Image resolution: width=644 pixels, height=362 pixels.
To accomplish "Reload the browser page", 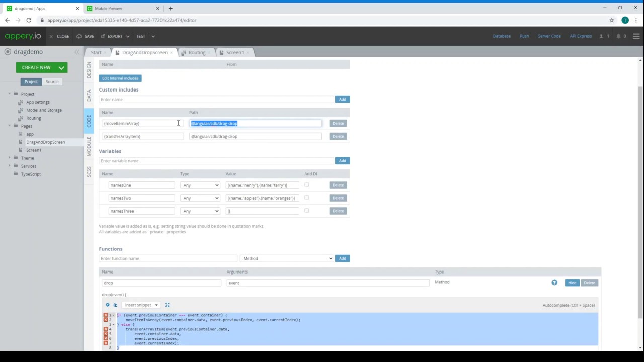I will 29,20.
